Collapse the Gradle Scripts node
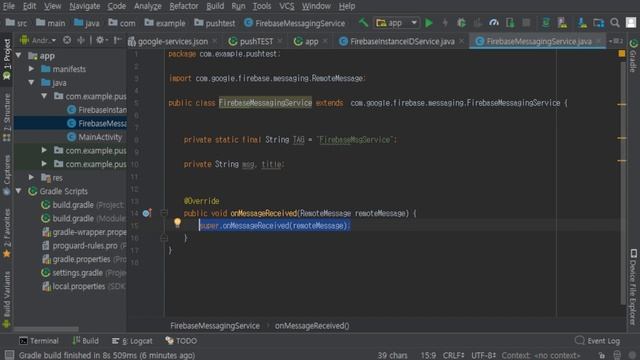The image size is (640, 360). coord(18,191)
